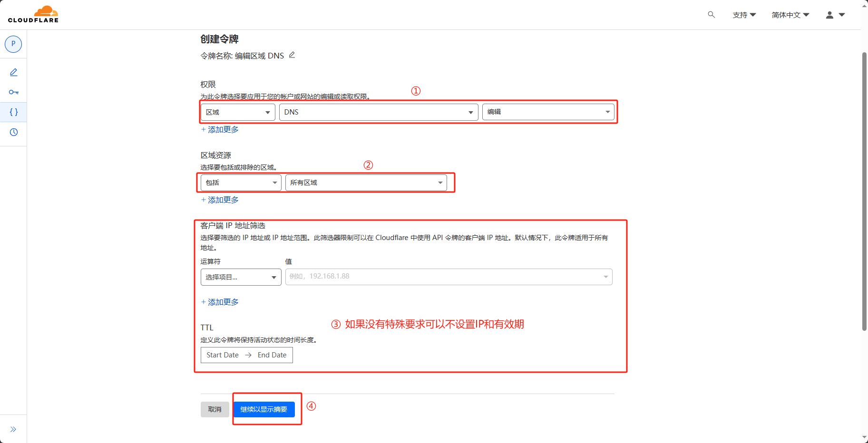Click 继续以显示摘要 button
This screenshot has width=868, height=443.
point(264,409)
